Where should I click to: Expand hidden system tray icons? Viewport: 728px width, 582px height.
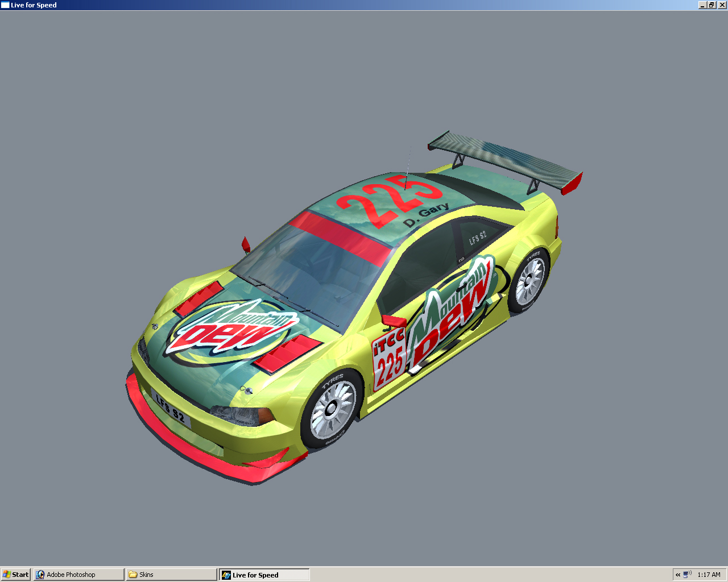[678, 575]
